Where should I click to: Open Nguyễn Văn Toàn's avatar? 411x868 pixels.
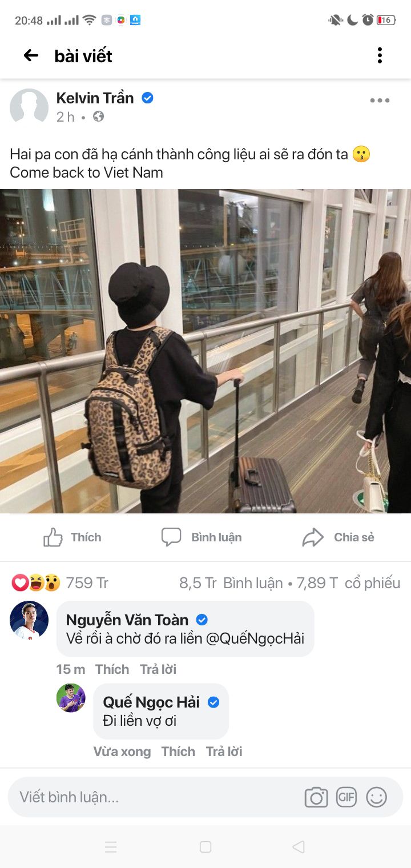point(29,620)
